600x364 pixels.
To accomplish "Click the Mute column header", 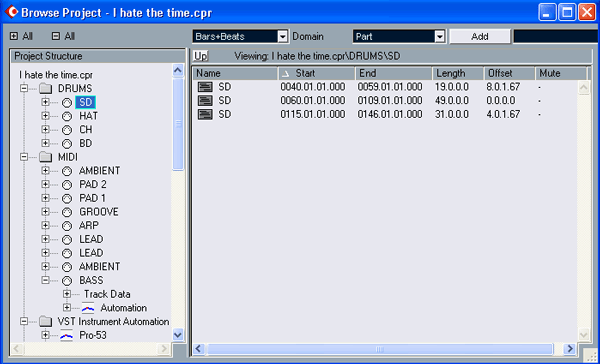I will (x=561, y=73).
